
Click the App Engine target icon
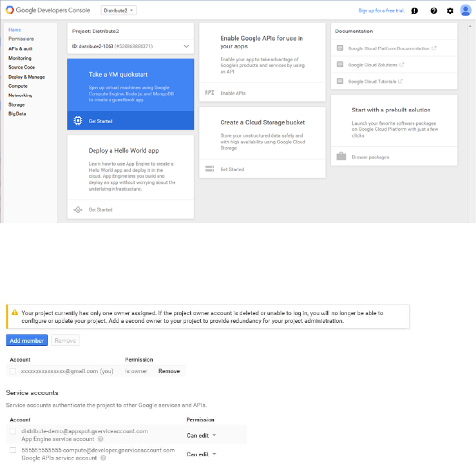click(x=78, y=209)
